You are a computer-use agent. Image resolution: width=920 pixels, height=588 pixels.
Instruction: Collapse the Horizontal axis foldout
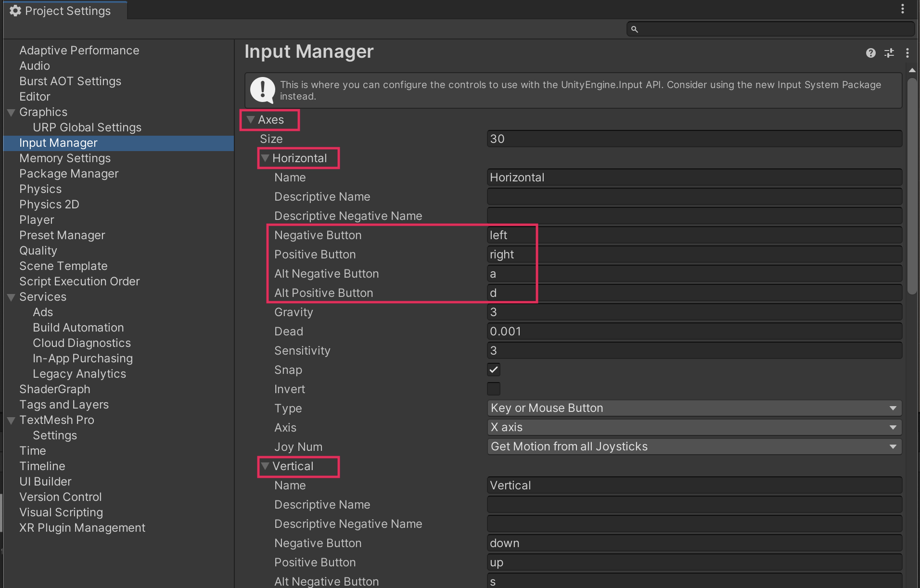click(265, 158)
